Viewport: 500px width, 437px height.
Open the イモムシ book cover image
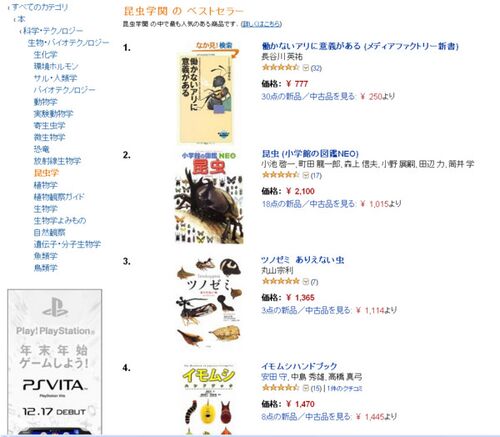[x=209, y=400]
